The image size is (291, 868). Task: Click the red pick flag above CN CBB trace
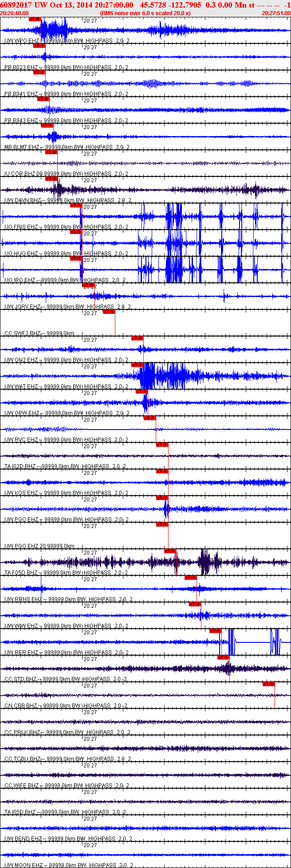pos(269,684)
